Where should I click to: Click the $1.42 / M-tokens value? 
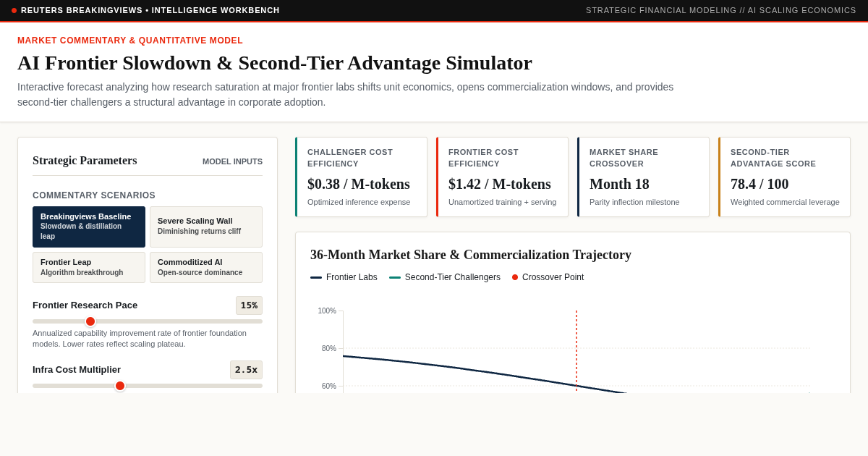pos(500,184)
